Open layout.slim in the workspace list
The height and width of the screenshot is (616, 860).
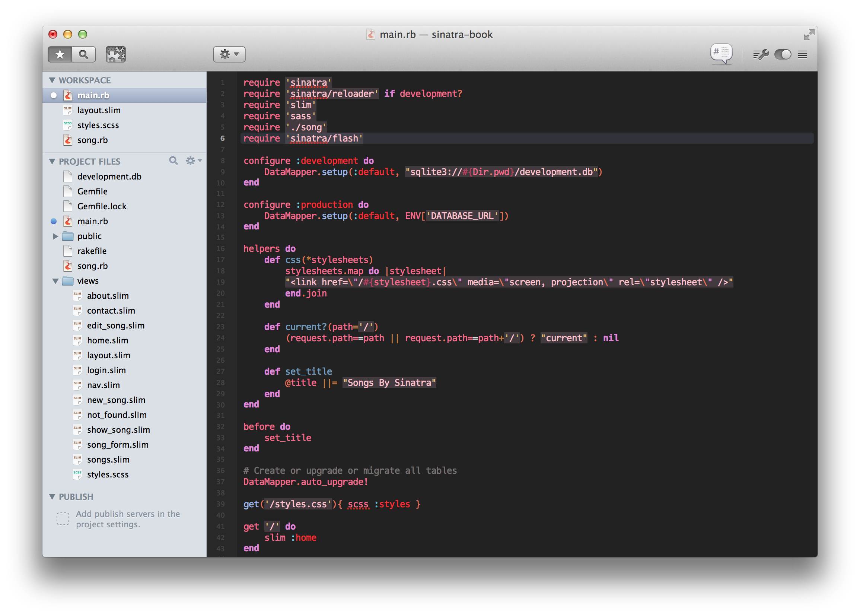click(x=99, y=110)
